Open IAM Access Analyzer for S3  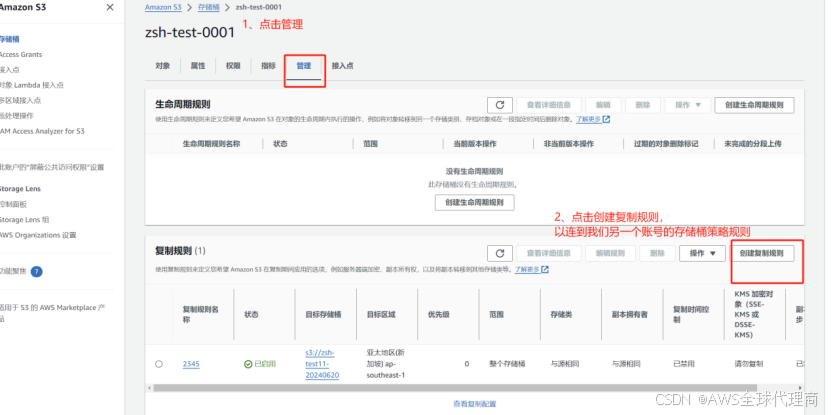coord(42,131)
